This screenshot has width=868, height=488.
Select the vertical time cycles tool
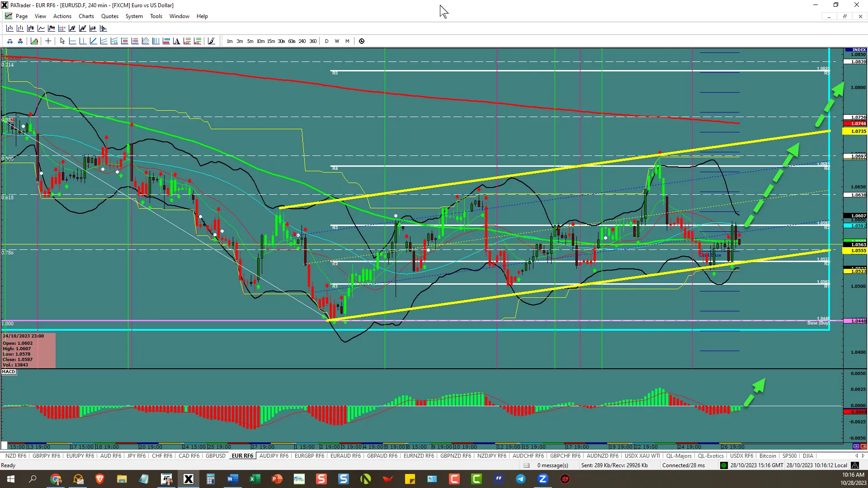click(156, 41)
